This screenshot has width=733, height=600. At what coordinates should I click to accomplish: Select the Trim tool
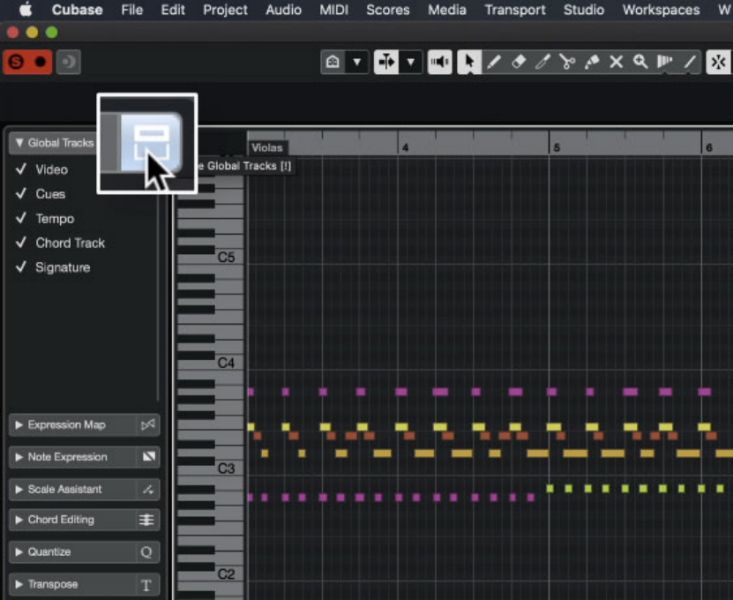tap(543, 62)
